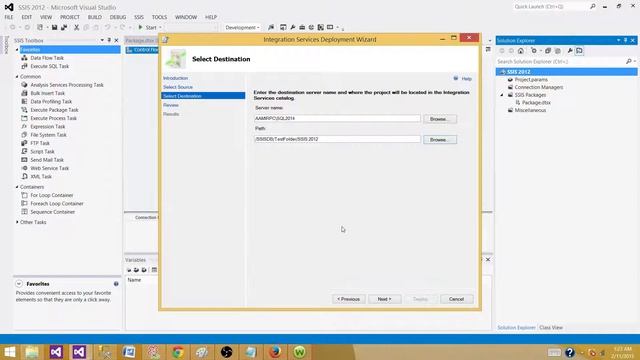
Task: Click the Windows Start button on taskbar
Action: pyautogui.click(x=9, y=352)
